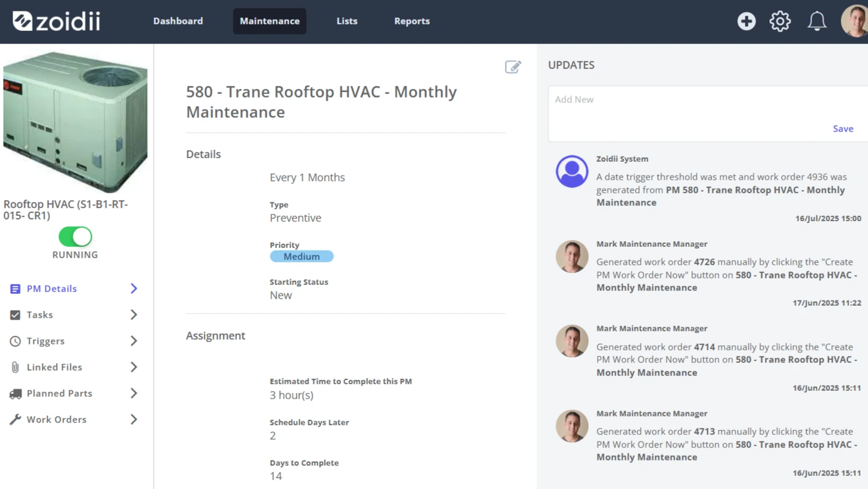Select Triggers in the sidebar
Viewport: 868px width, 489px height.
click(46, 341)
